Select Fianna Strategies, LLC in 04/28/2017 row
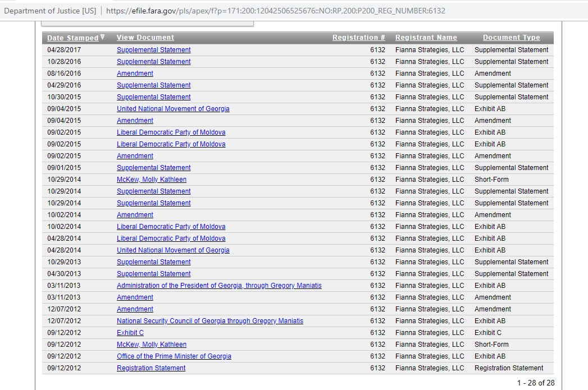588x390 pixels. (x=430, y=50)
